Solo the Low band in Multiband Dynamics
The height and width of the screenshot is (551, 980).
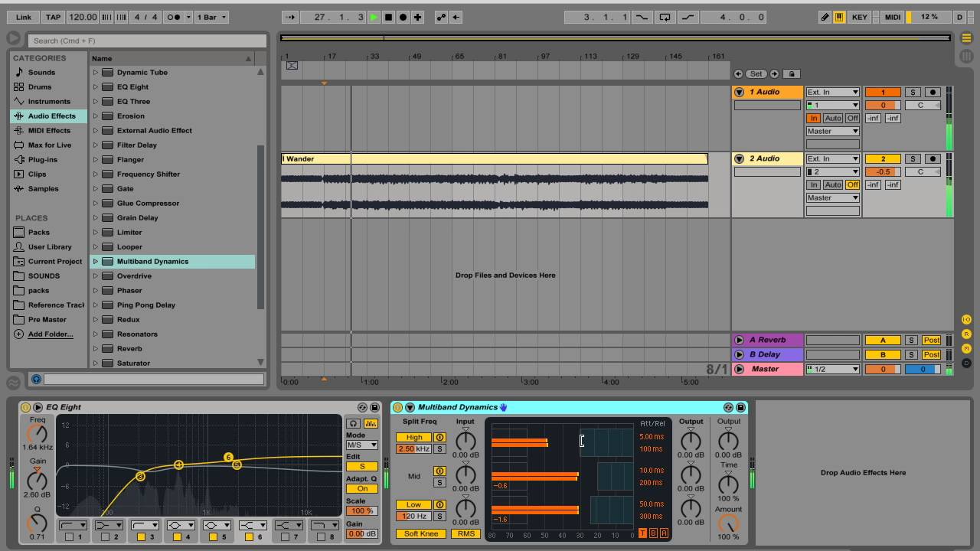point(439,517)
